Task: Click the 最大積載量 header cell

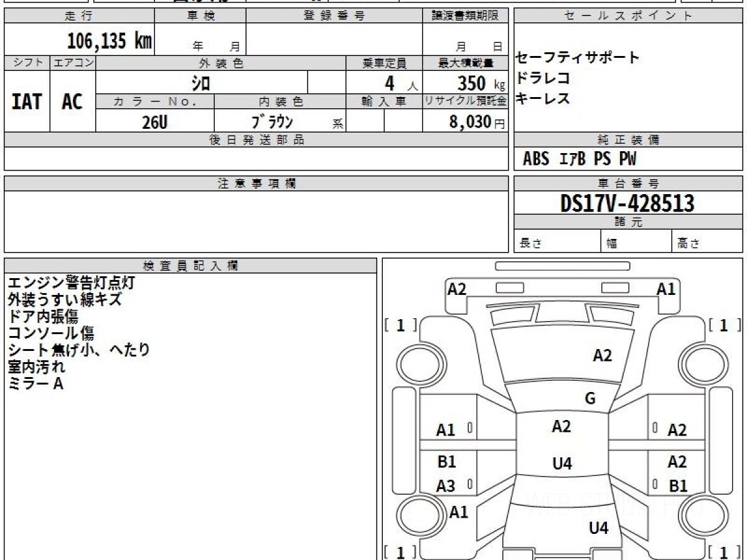Action: click(x=465, y=63)
